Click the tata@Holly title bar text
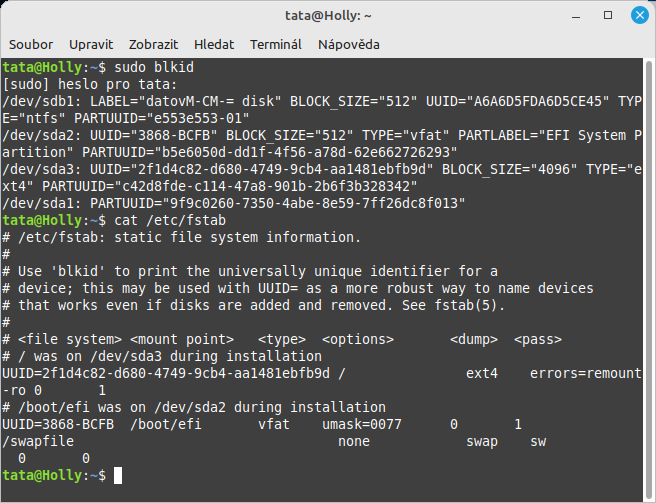This screenshot has width=656, height=503. coord(327,16)
